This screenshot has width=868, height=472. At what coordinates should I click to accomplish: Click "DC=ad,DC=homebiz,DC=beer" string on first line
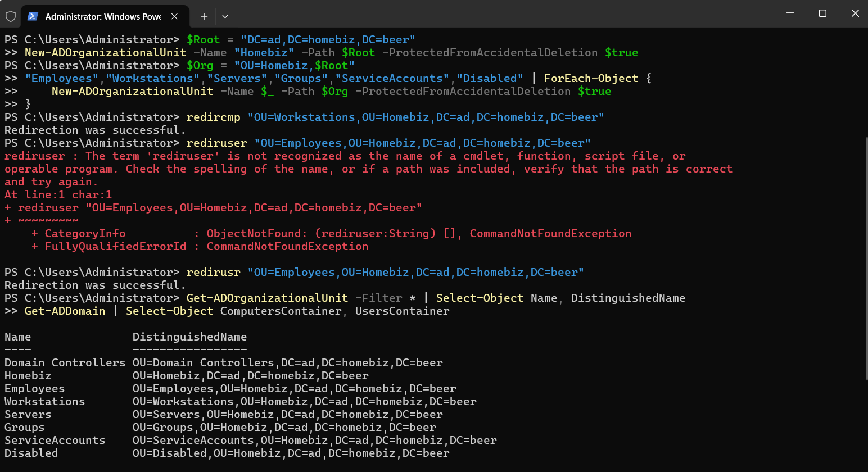(328, 39)
